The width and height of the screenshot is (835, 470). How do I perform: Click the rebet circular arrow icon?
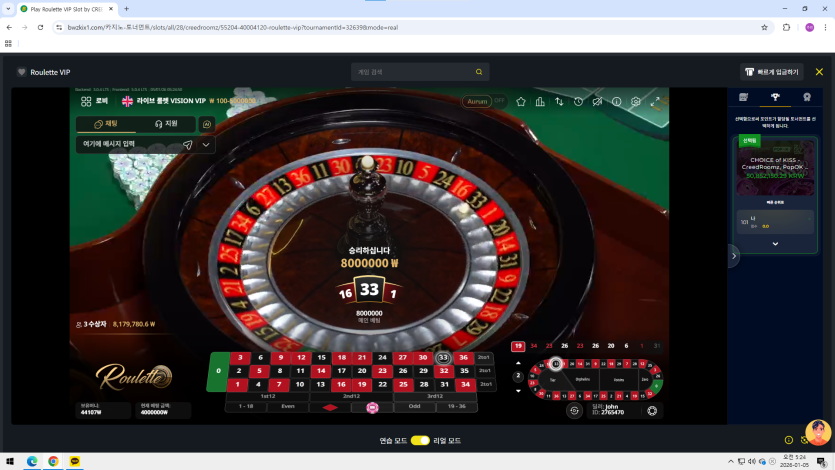[x=574, y=410]
